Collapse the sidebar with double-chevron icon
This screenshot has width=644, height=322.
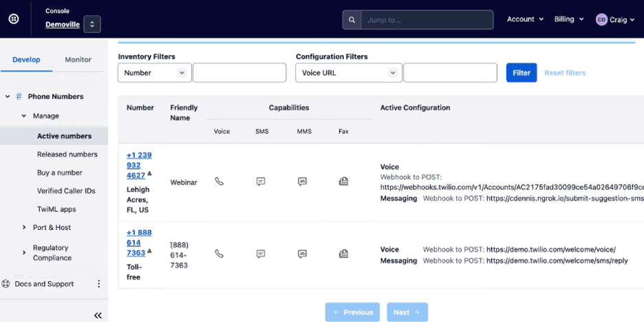point(98,315)
